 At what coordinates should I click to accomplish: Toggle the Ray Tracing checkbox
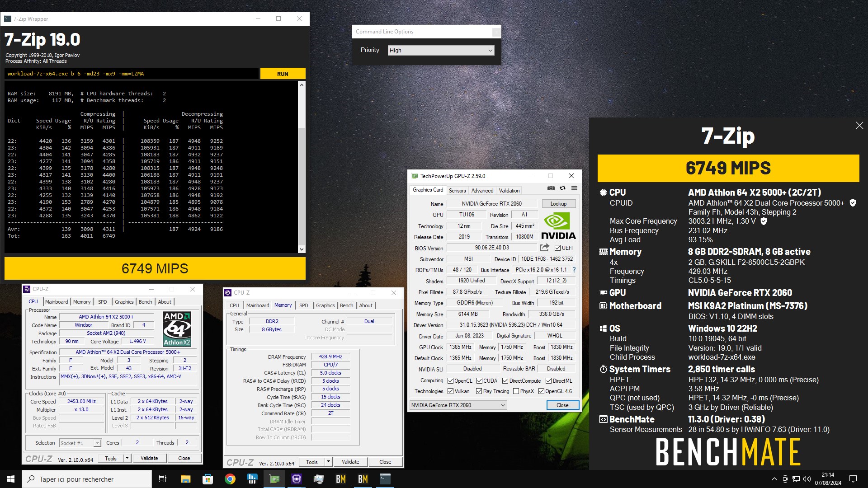[x=479, y=391]
